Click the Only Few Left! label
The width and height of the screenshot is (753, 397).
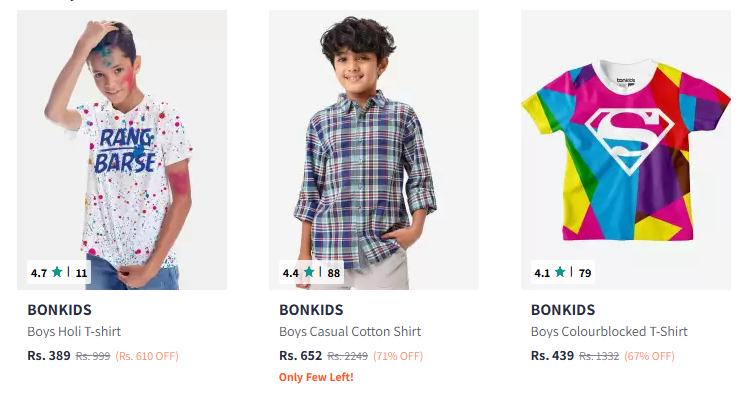click(x=316, y=377)
